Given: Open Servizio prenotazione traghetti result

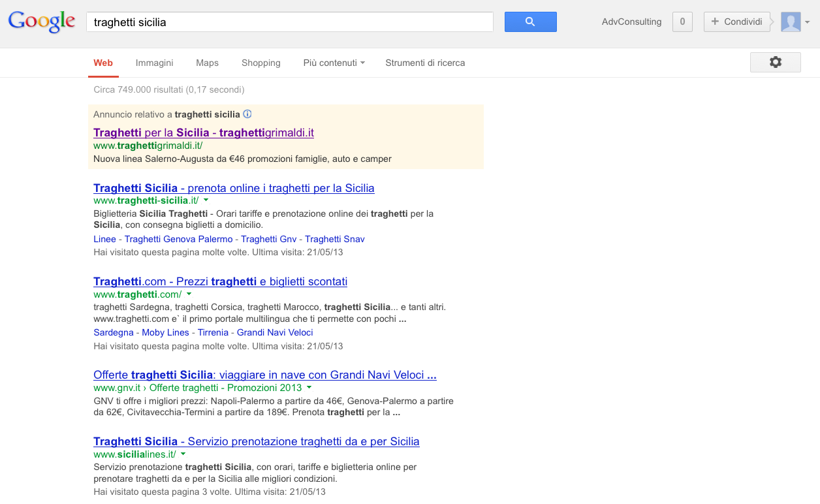Looking at the screenshot, I should [256, 441].
